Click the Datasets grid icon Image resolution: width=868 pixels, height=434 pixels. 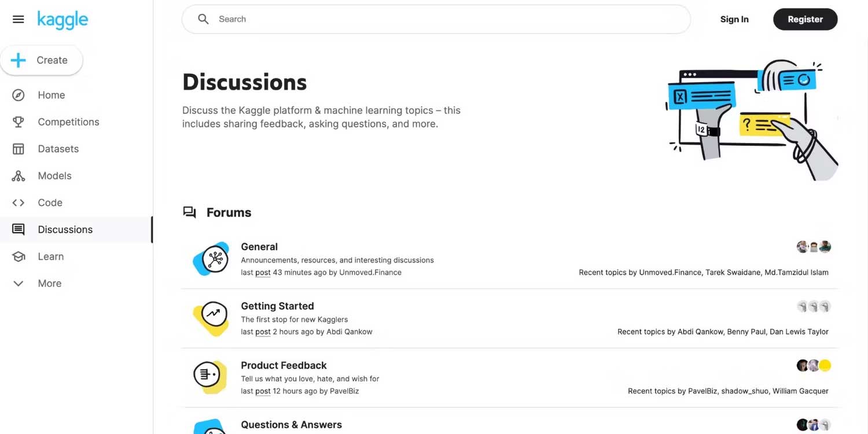(x=18, y=149)
